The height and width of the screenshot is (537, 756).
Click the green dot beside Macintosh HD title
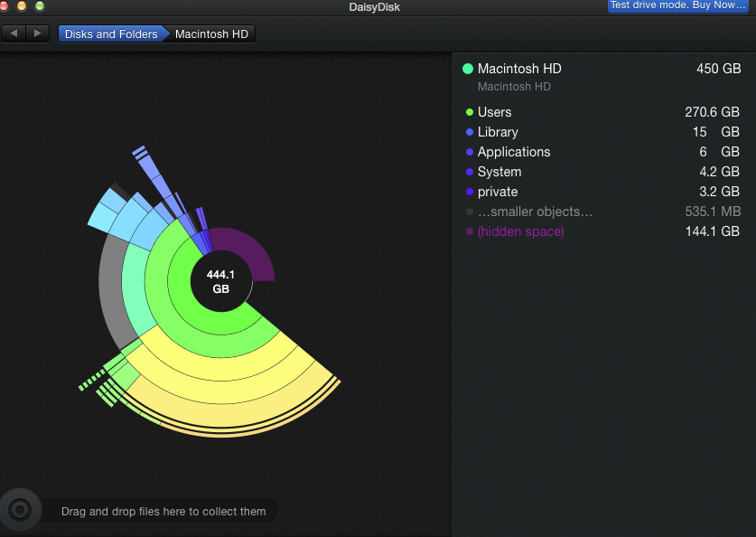pyautogui.click(x=468, y=69)
